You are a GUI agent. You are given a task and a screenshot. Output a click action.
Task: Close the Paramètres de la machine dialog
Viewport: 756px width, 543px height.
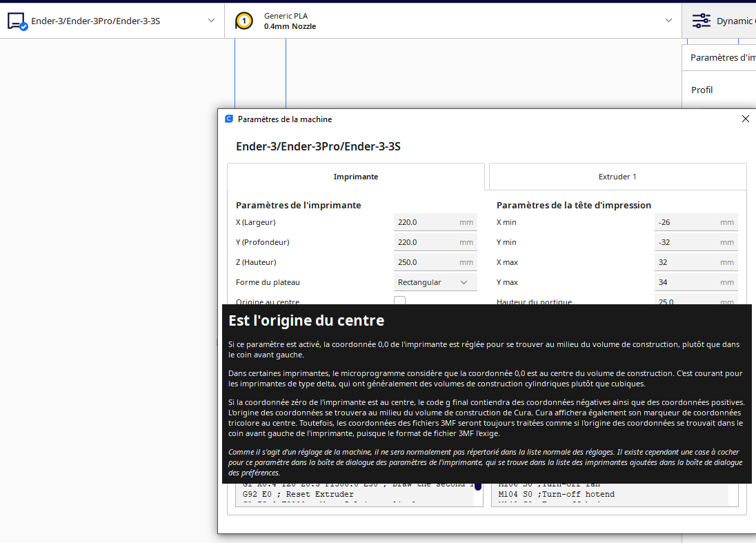click(x=746, y=119)
